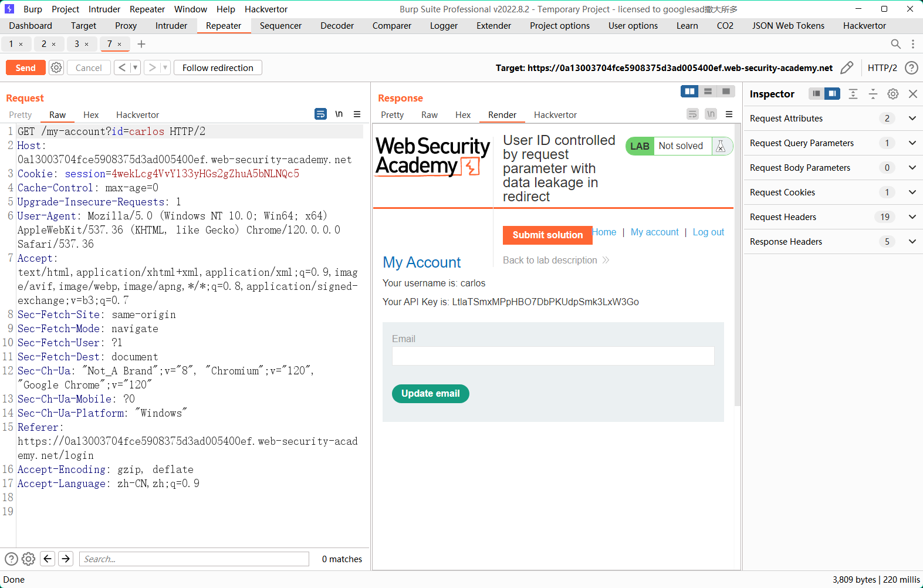The height and width of the screenshot is (588, 923).
Task: Close the Inspector panel
Action: pos(913,94)
